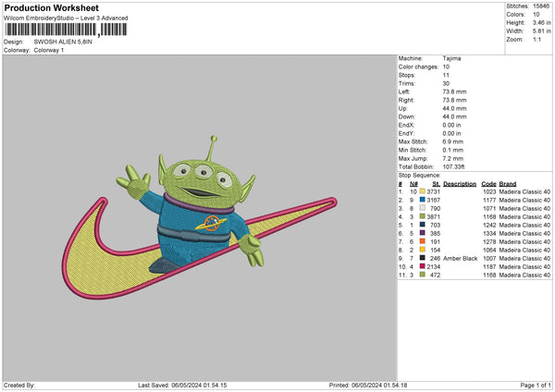This screenshot has height=392, width=555.
Task: Select thread code '1177'
Action: pos(489,201)
